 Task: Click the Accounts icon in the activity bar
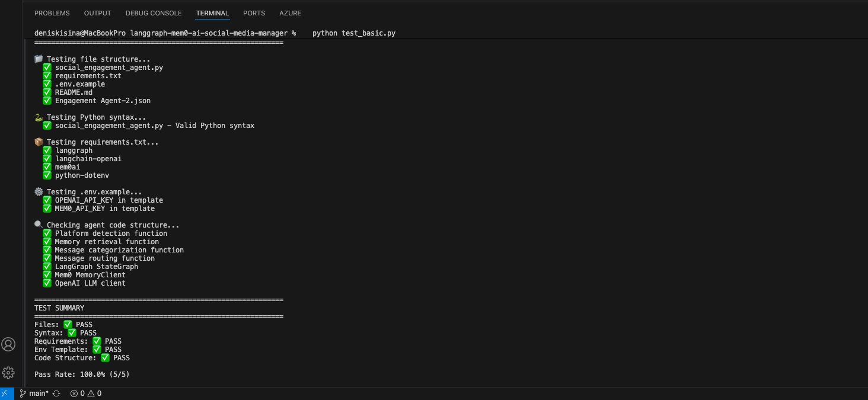[8, 344]
